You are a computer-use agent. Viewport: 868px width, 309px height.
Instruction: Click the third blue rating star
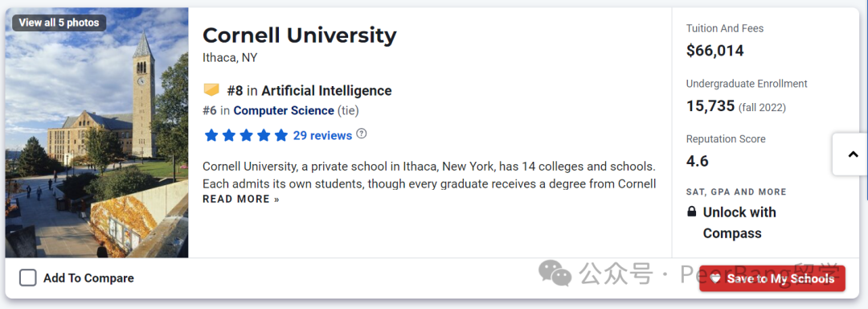246,135
